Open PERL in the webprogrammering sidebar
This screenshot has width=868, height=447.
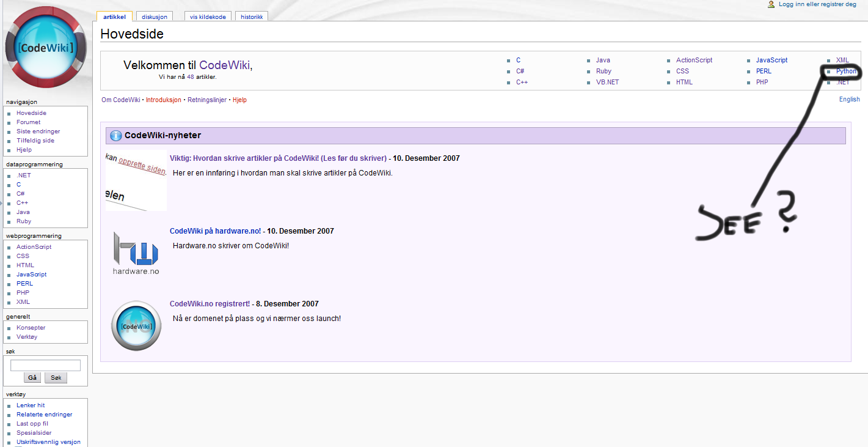click(x=24, y=284)
